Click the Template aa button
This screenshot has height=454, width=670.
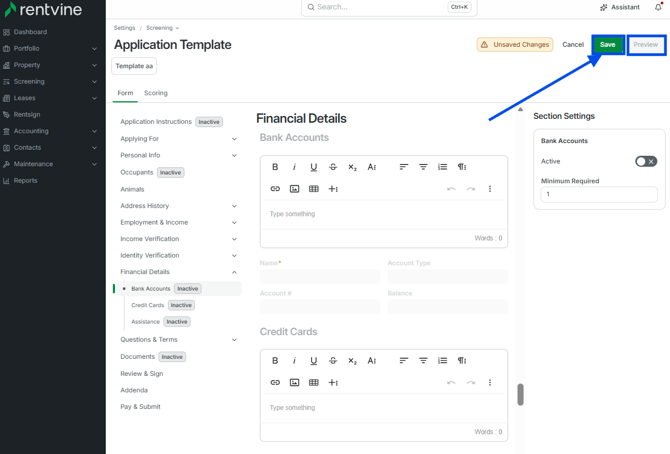click(x=134, y=66)
